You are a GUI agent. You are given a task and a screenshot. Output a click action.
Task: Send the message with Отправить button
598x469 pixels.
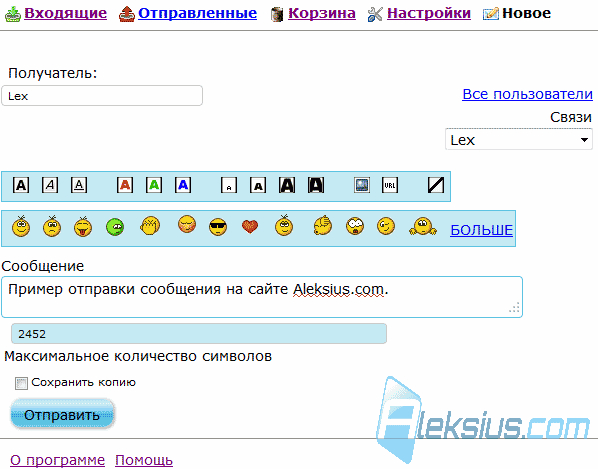pyautogui.click(x=63, y=415)
